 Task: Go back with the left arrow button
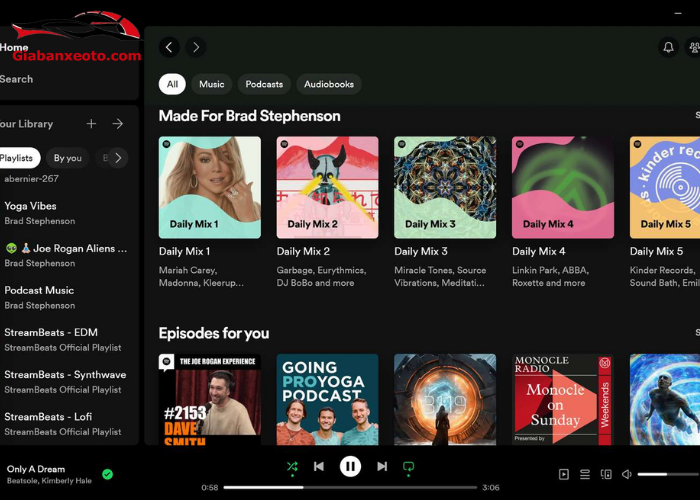point(169,47)
